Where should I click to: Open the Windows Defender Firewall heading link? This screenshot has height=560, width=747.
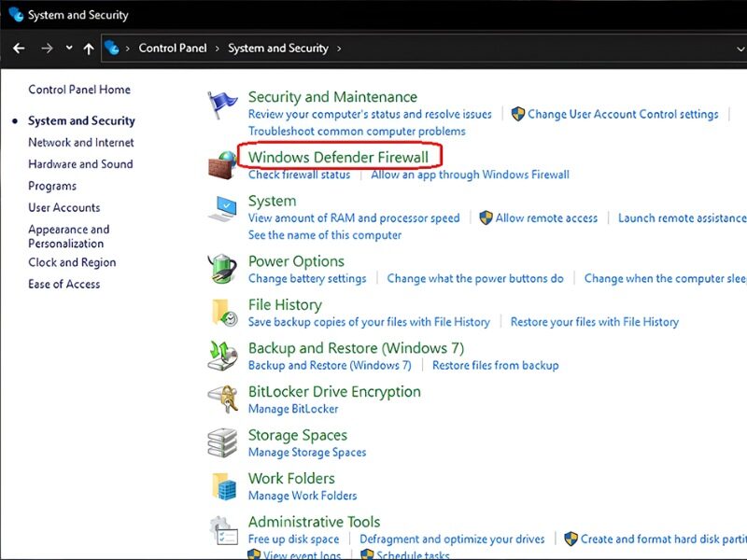tap(338, 156)
